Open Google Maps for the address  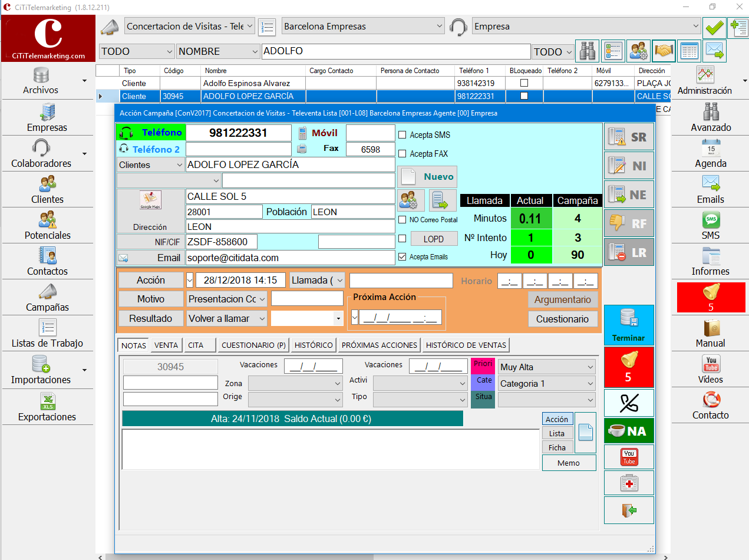150,201
